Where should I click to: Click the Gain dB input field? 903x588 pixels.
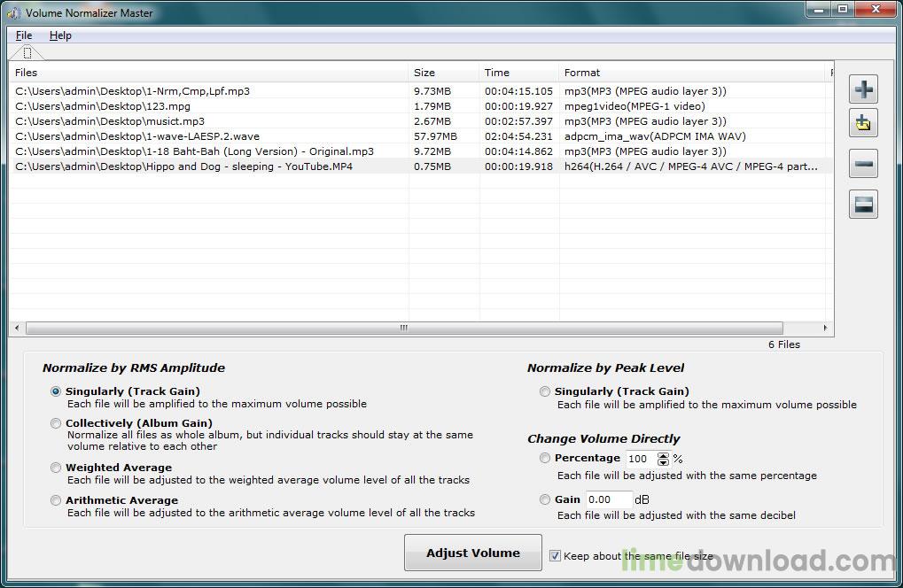pos(609,499)
